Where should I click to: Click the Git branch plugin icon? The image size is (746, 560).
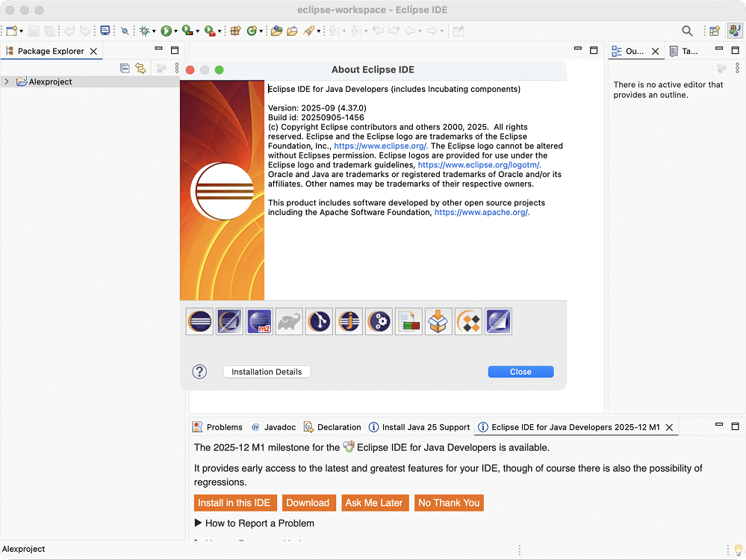tap(319, 322)
